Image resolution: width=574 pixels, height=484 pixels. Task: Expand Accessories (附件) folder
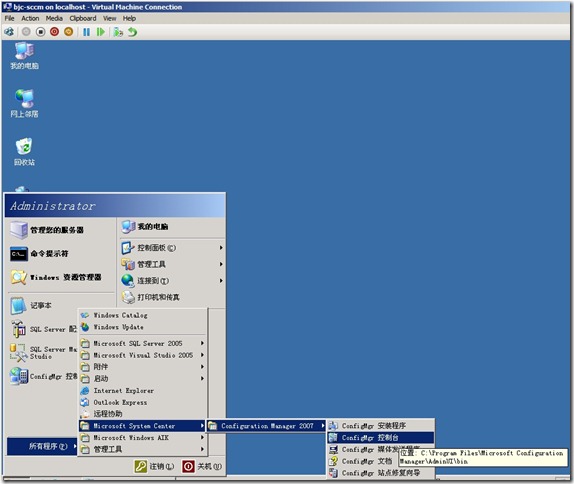point(143,367)
